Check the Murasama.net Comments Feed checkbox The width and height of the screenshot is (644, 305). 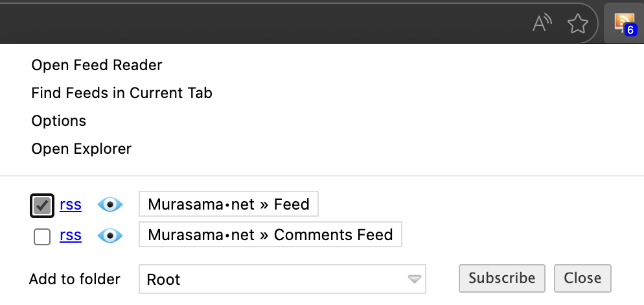[x=42, y=237]
